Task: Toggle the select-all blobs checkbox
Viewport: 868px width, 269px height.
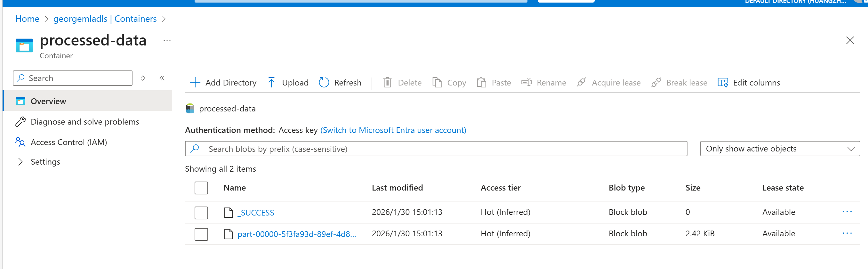Action: (201, 188)
